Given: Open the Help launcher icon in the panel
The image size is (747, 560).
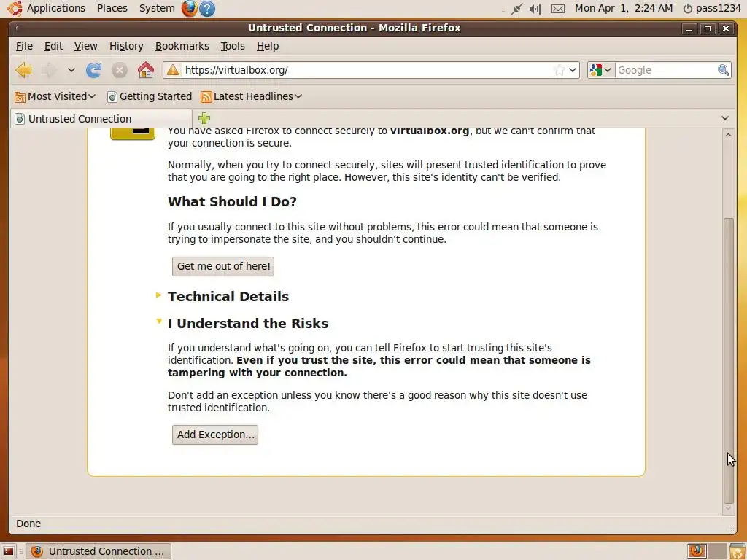Looking at the screenshot, I should point(206,8).
